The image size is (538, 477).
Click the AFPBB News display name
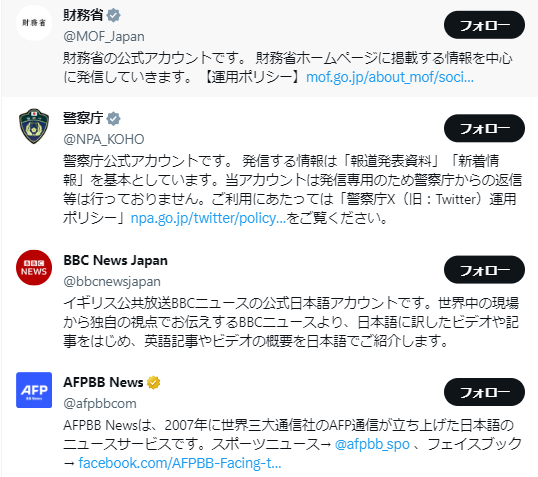point(103,382)
